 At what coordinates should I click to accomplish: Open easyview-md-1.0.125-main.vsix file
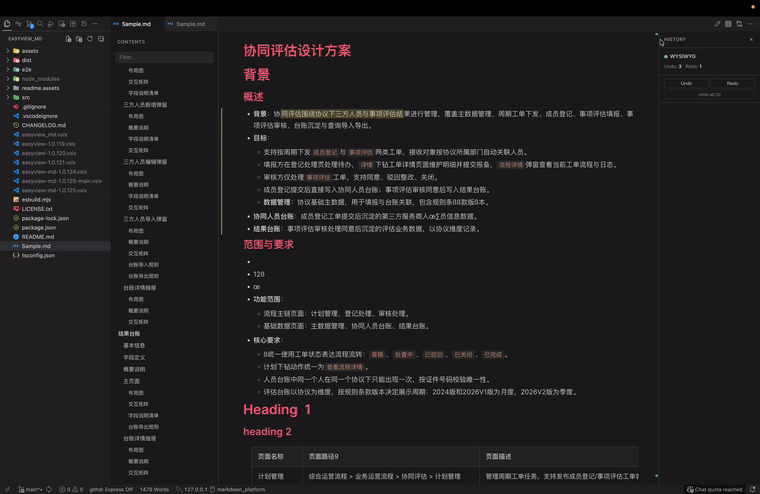tap(62, 181)
